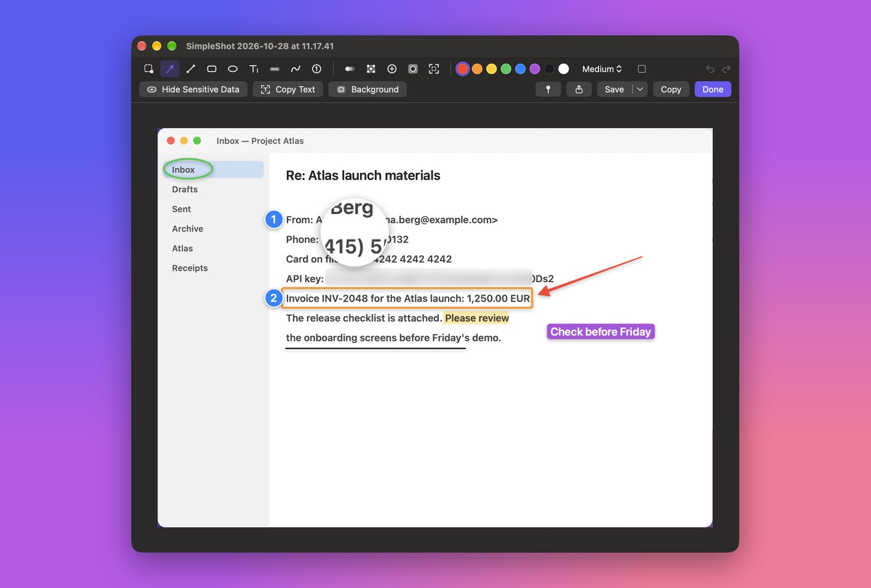Click the 'API key:' label
This screenshot has width=871, height=588.
click(x=305, y=279)
